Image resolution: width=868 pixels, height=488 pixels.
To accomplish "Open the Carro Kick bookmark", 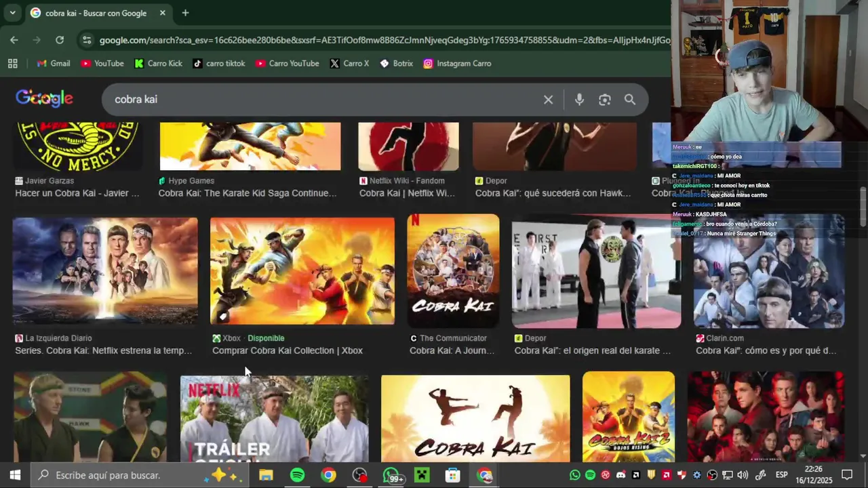I will (x=159, y=64).
